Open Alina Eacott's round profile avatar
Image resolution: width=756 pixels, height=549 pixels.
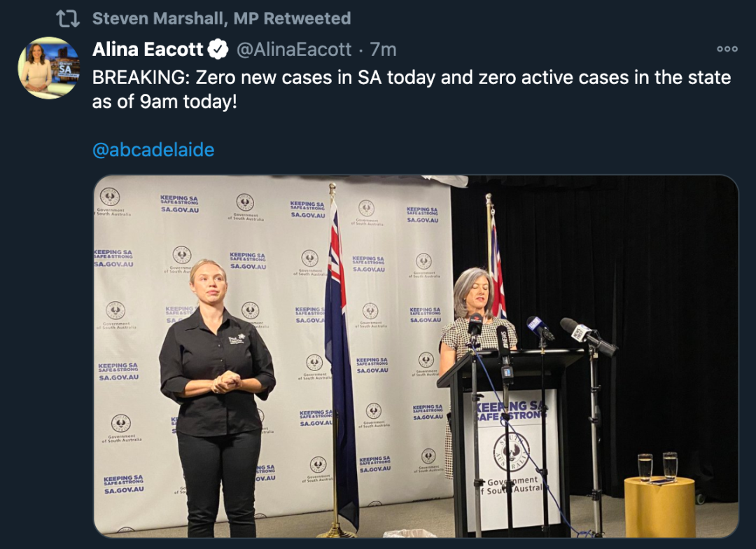point(49,67)
